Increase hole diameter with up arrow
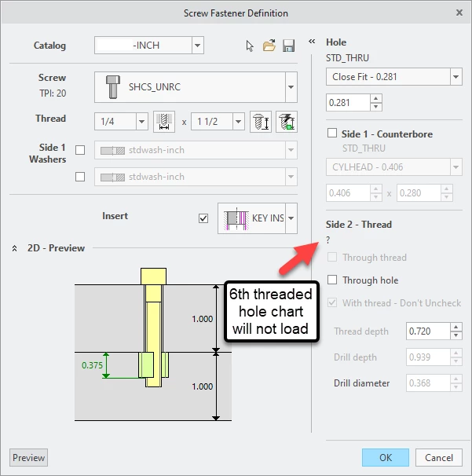Screen dimensions: 472x476 tap(376, 98)
